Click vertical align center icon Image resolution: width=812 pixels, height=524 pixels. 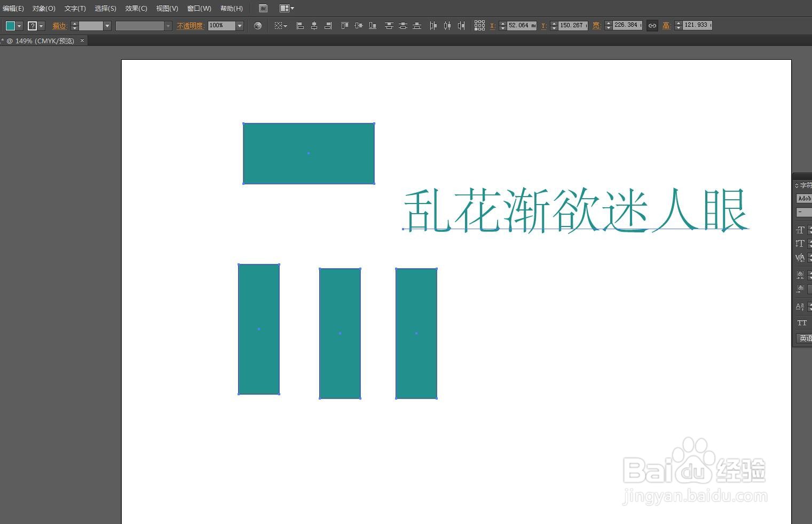tap(359, 25)
